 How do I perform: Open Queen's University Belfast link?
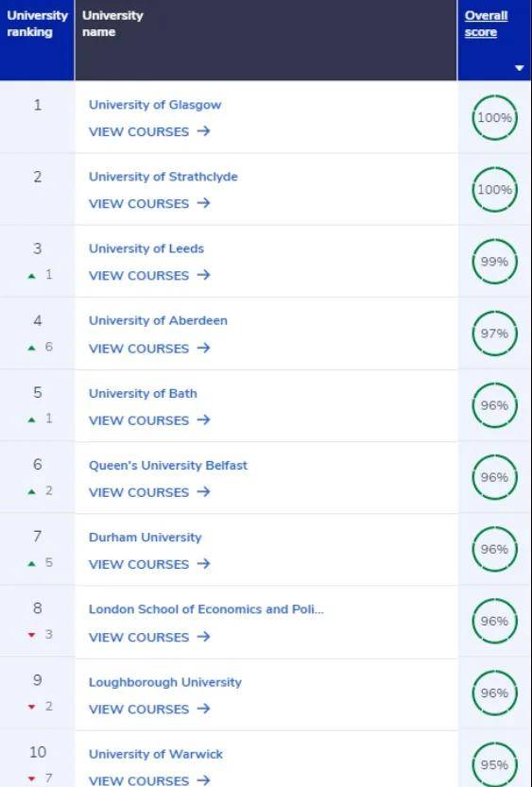click(168, 465)
